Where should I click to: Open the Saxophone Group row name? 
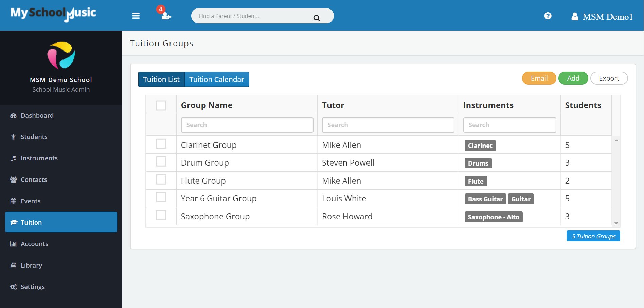tap(215, 217)
